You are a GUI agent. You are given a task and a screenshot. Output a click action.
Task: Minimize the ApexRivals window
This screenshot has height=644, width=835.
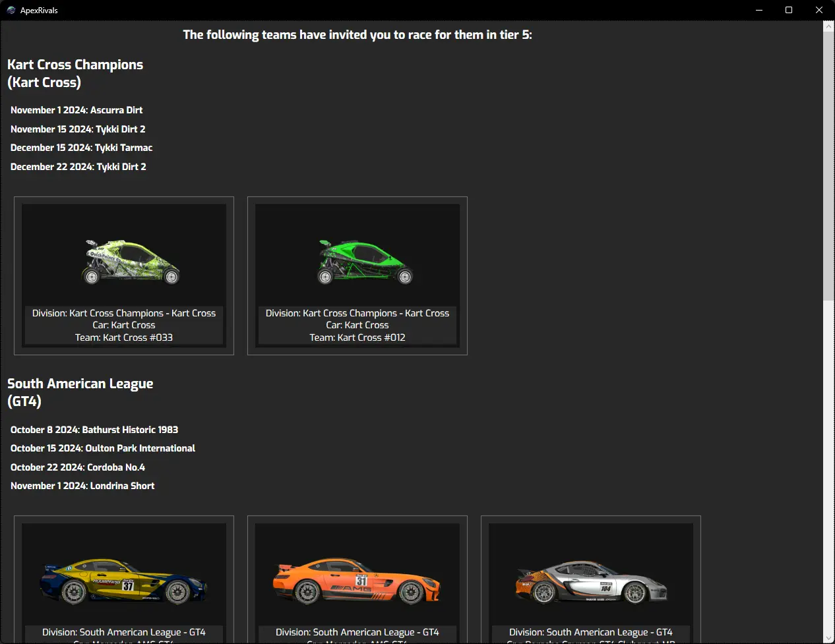(759, 10)
